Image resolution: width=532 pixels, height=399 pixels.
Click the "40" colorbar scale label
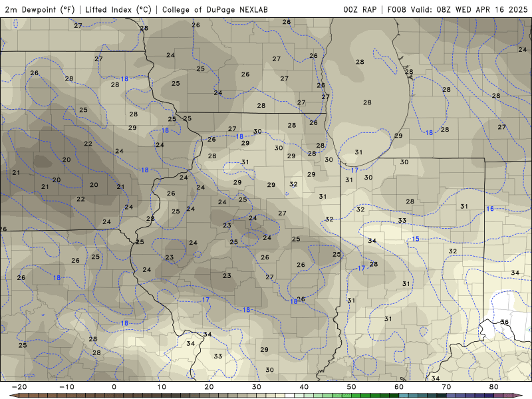tap(304, 387)
